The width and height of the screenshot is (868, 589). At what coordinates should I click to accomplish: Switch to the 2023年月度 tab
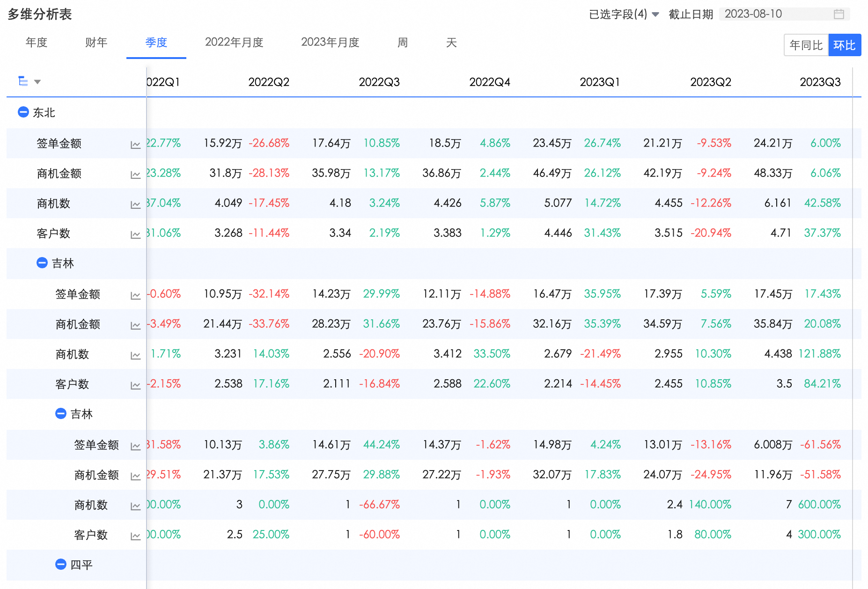(330, 43)
